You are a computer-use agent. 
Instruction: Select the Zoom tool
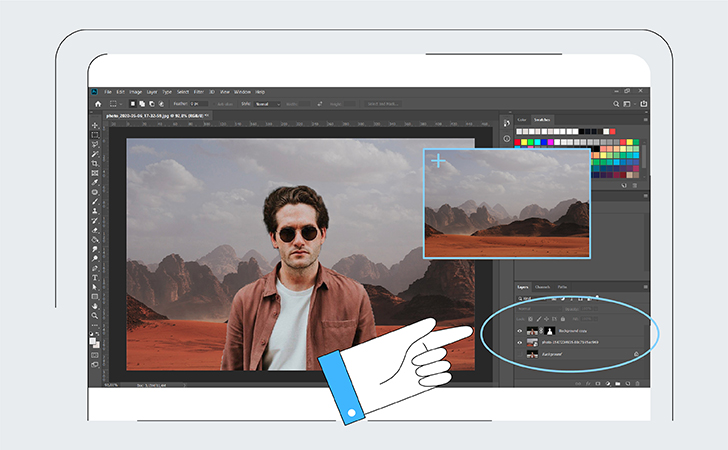pyautogui.click(x=95, y=316)
